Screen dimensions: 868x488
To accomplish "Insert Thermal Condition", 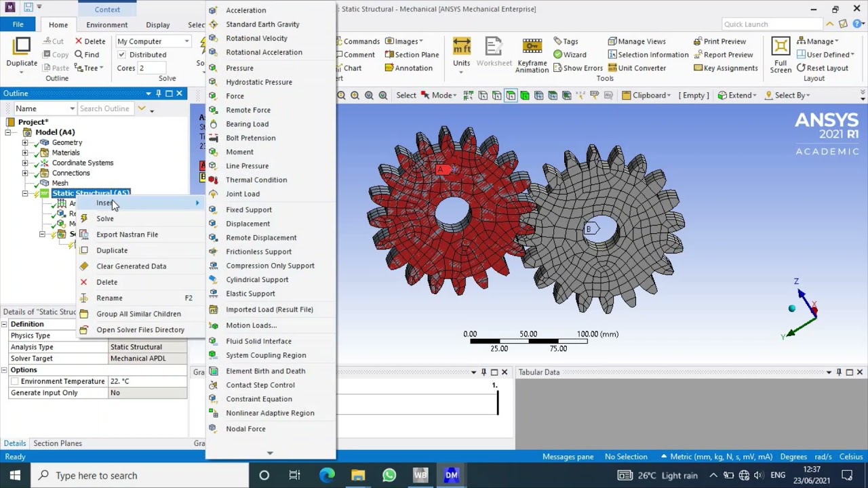I will click(x=256, y=180).
